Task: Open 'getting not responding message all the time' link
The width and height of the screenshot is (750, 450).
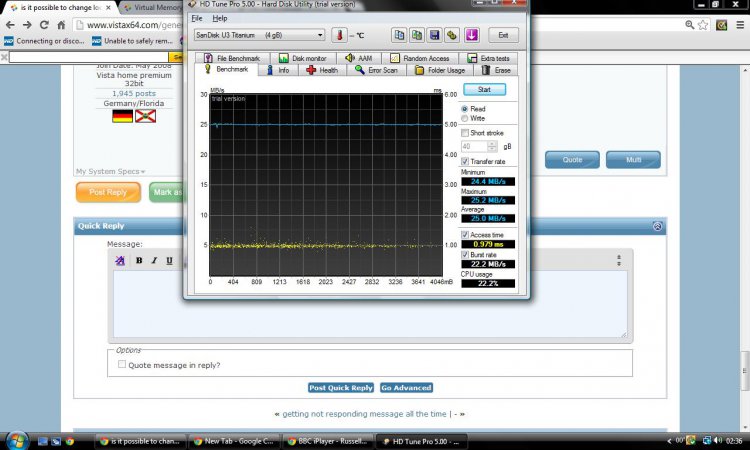Action: pos(364,414)
